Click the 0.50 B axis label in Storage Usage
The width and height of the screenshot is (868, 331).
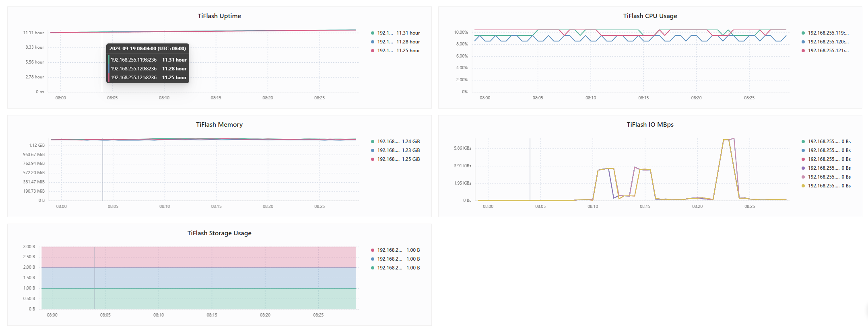click(x=29, y=299)
